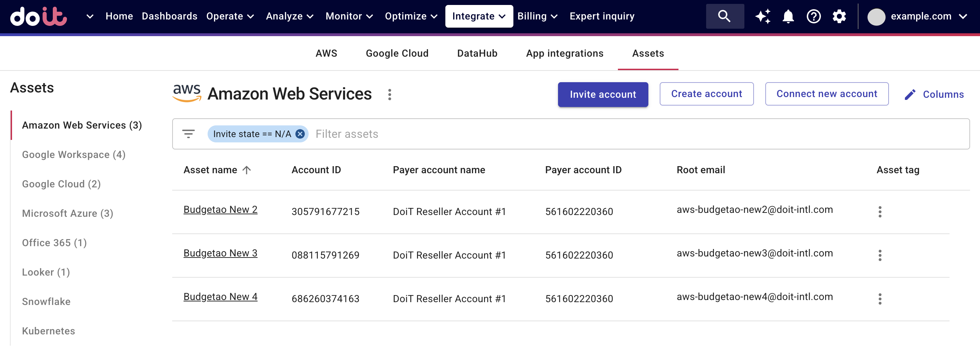This screenshot has height=362, width=980.
Task: Switch to the DataHub tab
Action: point(477,53)
